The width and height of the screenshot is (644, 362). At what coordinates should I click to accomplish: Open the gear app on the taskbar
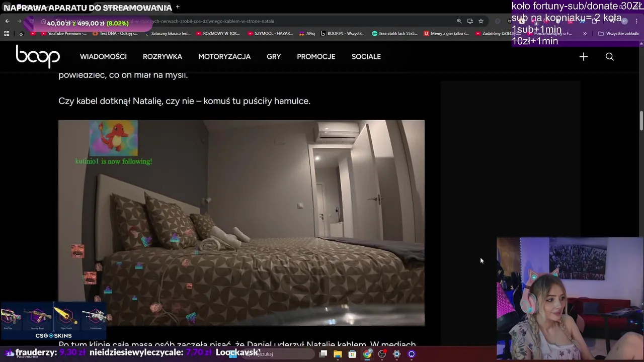396,354
